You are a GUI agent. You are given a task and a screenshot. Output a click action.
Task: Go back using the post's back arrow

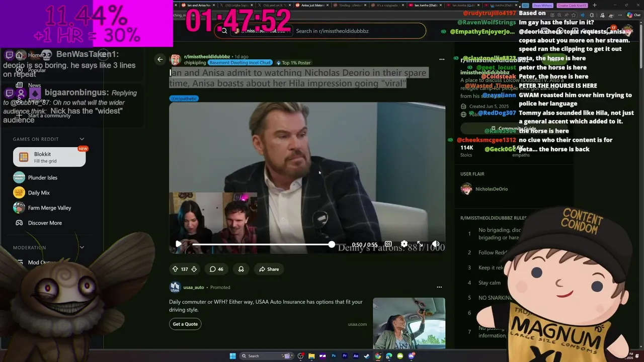pyautogui.click(x=160, y=59)
